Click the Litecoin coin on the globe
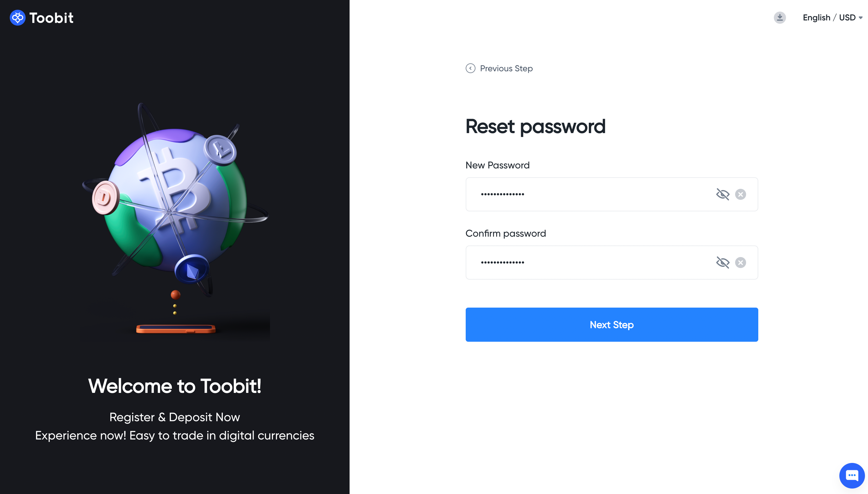This screenshot has height=494, width=868. pyautogui.click(x=220, y=150)
